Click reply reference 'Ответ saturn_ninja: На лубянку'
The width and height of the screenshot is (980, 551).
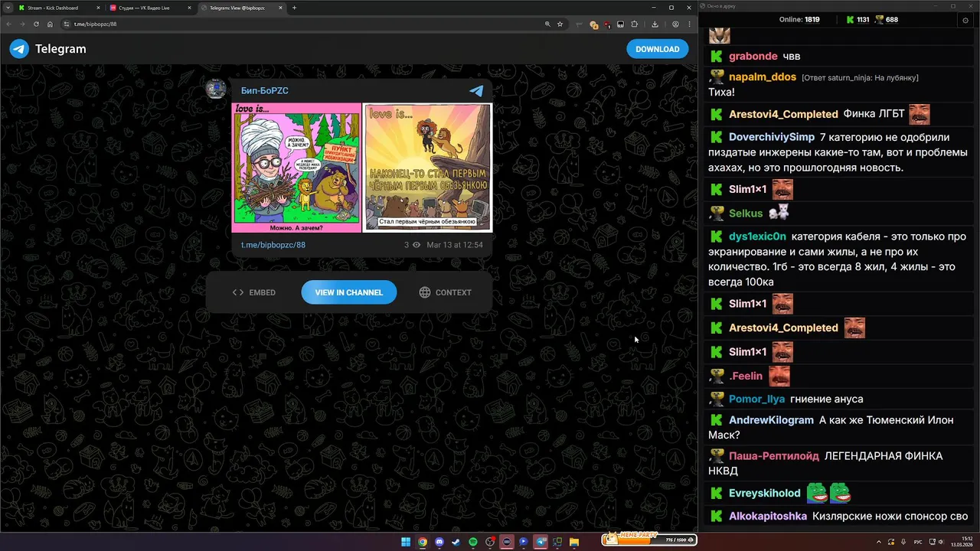(x=860, y=78)
